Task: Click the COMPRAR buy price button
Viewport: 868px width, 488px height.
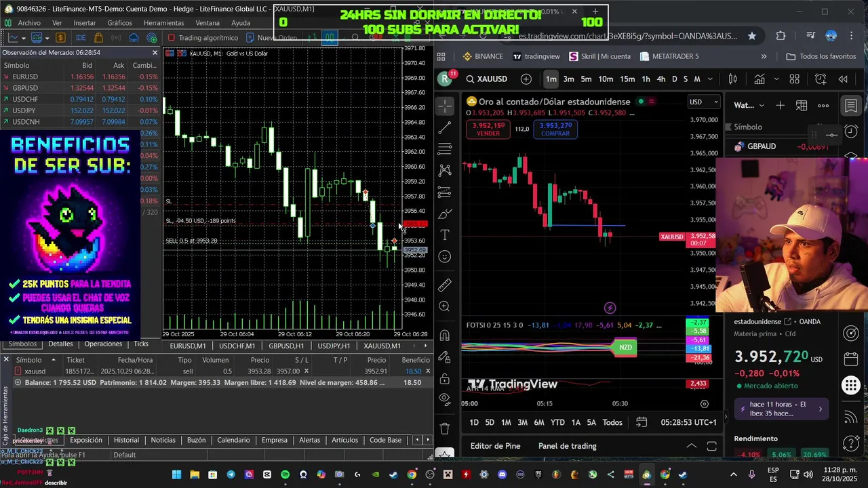Action: click(x=555, y=129)
